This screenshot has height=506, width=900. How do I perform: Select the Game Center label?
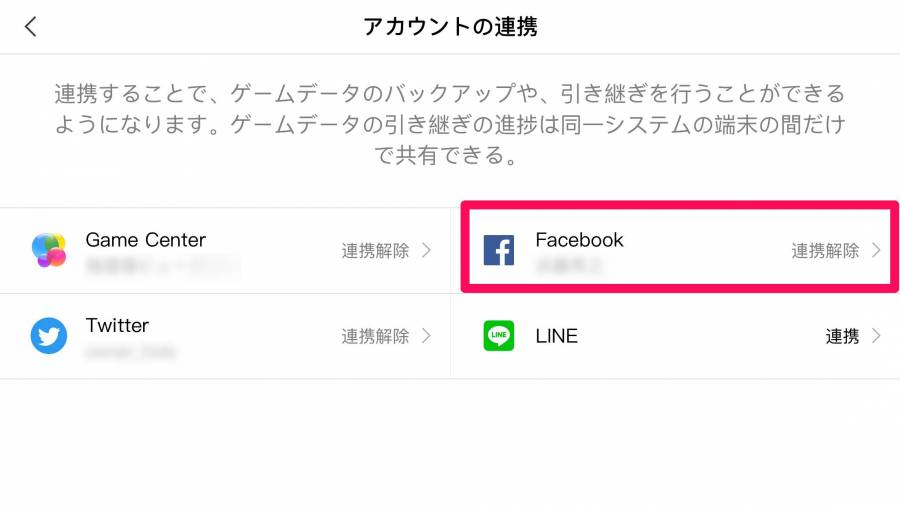[146, 240]
